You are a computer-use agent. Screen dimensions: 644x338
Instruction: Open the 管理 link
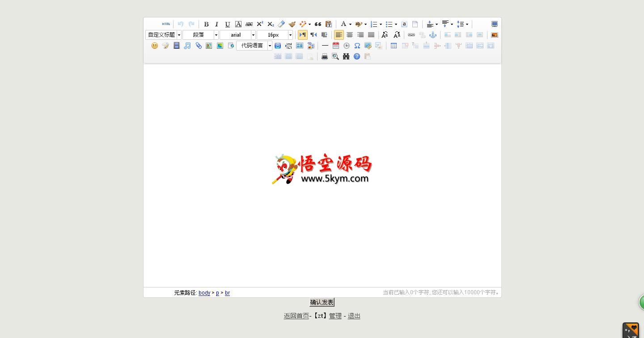click(x=335, y=316)
